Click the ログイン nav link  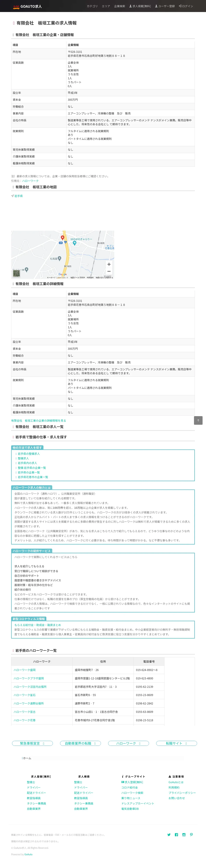coord(186,6)
